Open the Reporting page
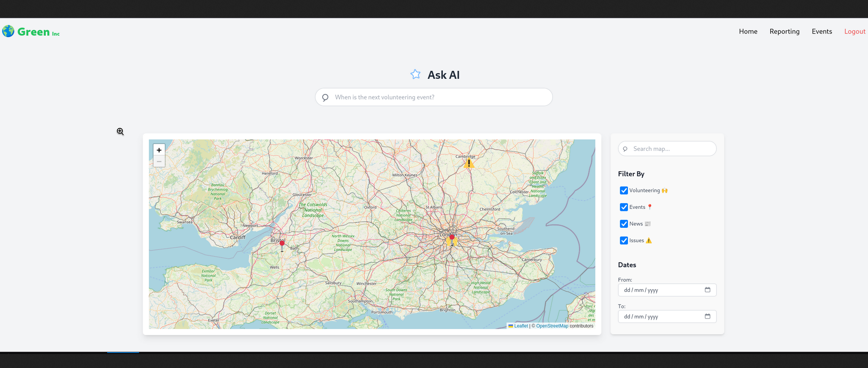Image resolution: width=868 pixels, height=368 pixels. click(784, 31)
